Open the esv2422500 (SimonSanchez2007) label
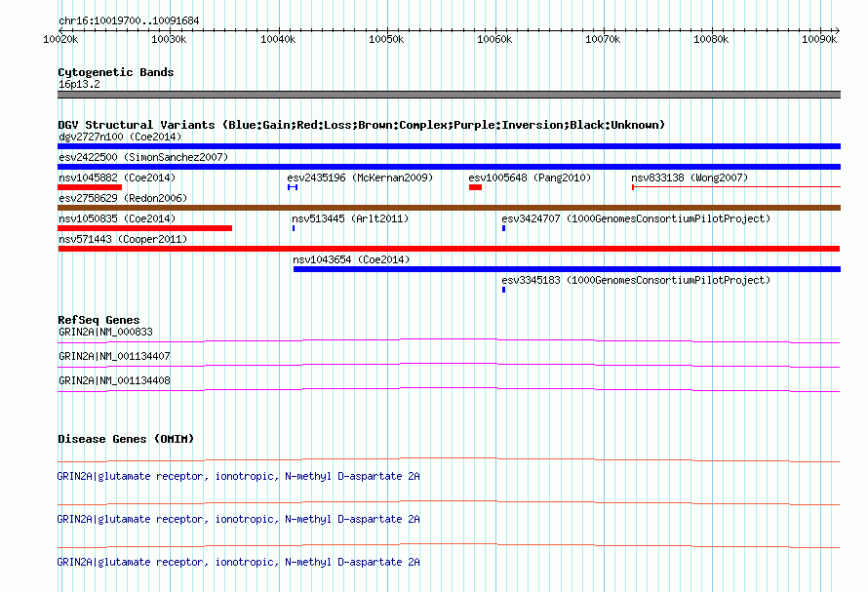Screen dimensions: 868x592 coord(143,157)
